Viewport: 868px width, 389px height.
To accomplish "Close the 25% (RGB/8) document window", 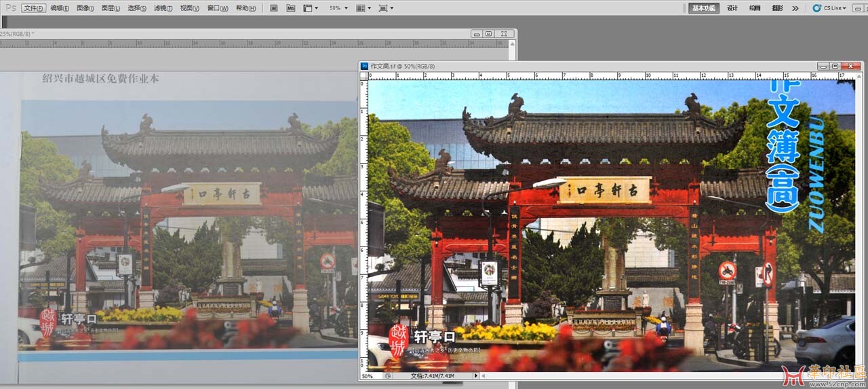I will pos(504,33).
